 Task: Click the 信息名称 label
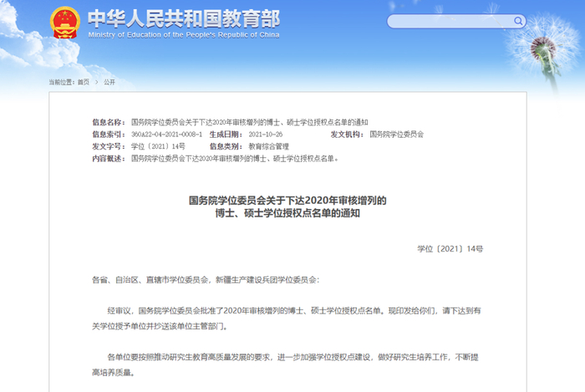(108, 122)
